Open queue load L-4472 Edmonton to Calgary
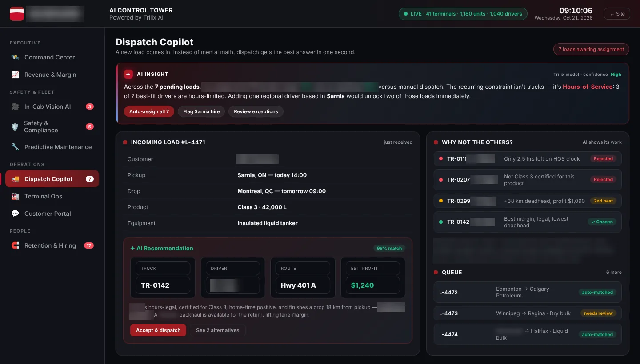Image resolution: width=640 pixels, height=364 pixels. pos(528,292)
